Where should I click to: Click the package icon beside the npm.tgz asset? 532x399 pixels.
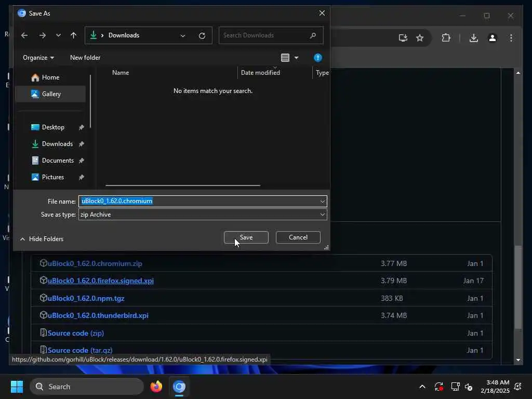click(x=43, y=298)
